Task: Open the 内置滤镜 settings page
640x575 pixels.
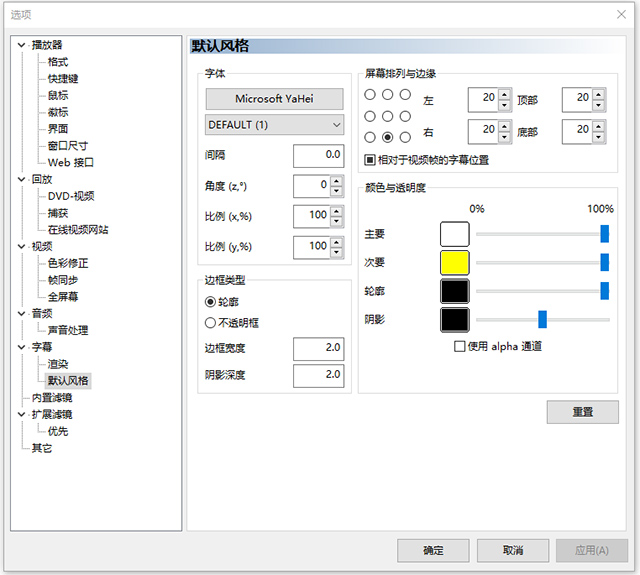Action: click(52, 397)
